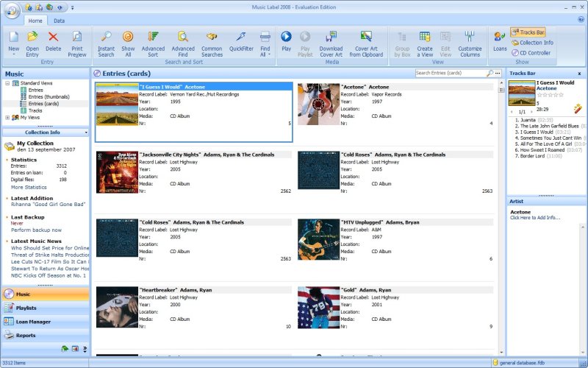Toggle the CD Controller panel display
Image resolution: width=588 pixels, height=368 pixels.
point(530,53)
